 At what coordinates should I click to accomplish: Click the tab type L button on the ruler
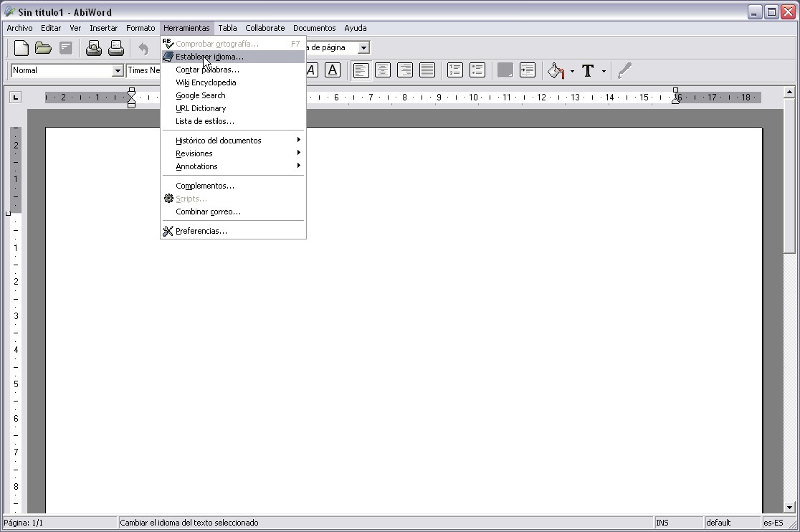coord(15,97)
